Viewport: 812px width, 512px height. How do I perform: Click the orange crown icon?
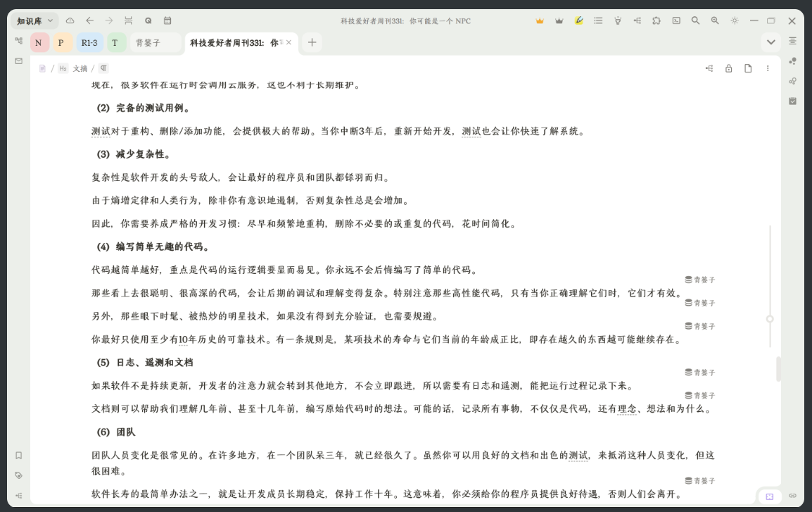[x=540, y=20]
